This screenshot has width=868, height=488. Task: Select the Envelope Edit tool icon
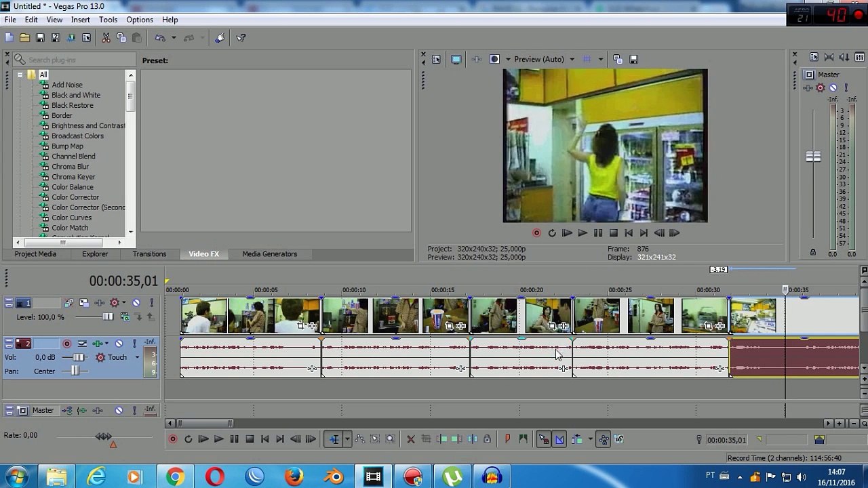(x=359, y=439)
